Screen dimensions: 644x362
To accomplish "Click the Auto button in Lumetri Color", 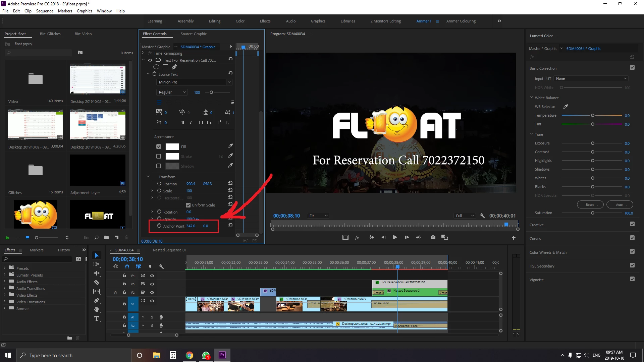I will [620, 204].
